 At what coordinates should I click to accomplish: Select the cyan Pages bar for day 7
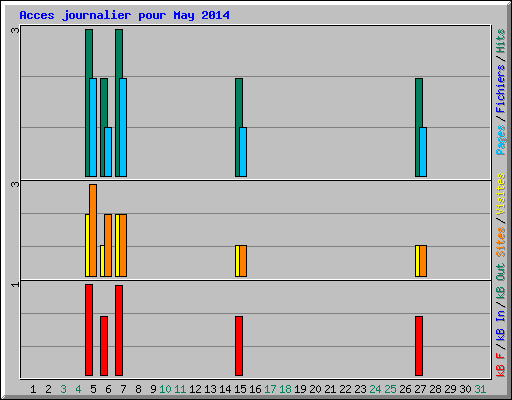[123, 127]
